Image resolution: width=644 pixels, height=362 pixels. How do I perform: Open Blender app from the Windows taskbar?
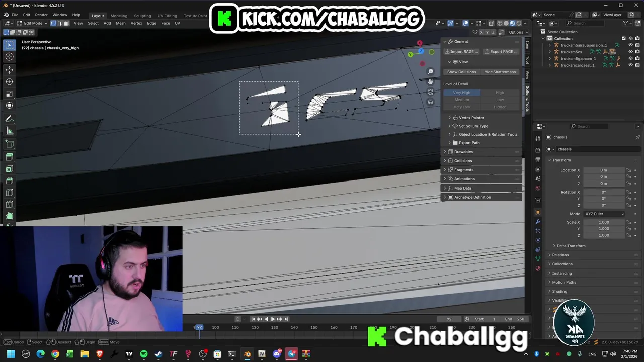click(247, 354)
